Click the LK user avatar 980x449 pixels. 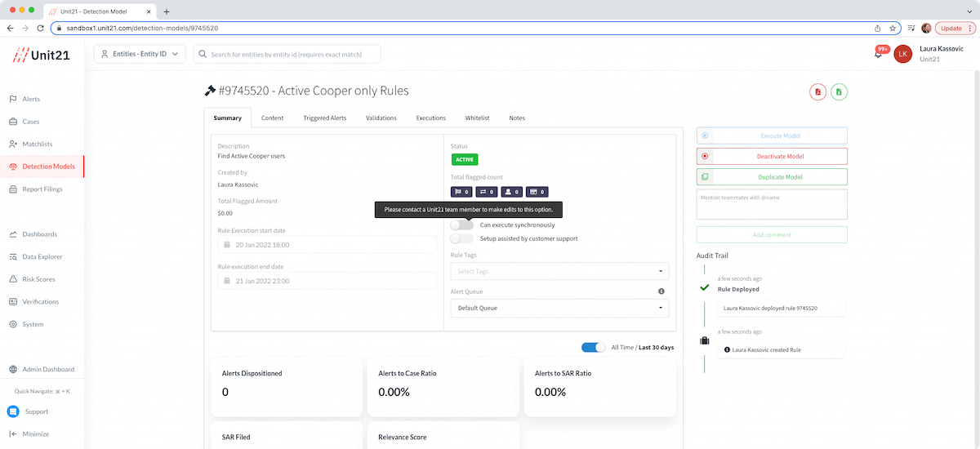[902, 54]
